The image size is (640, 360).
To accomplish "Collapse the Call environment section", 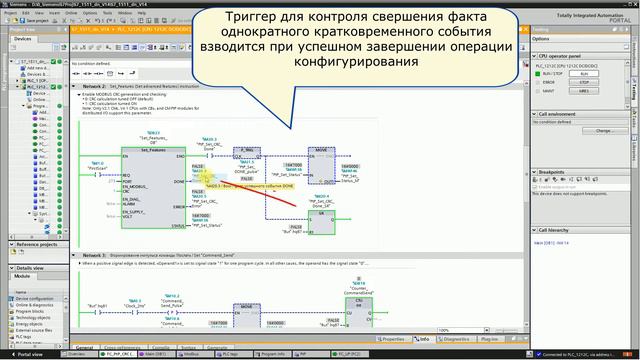I will pyautogui.click(x=534, y=114).
